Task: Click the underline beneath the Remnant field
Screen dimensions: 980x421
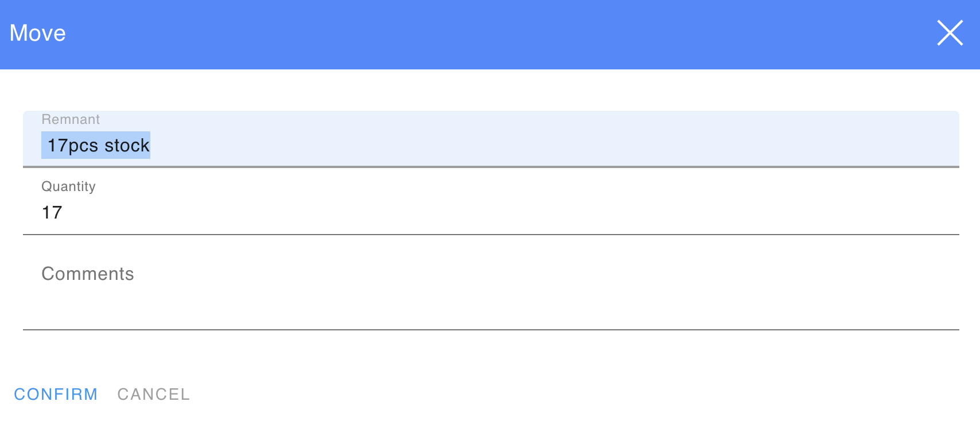Action: pos(491,167)
